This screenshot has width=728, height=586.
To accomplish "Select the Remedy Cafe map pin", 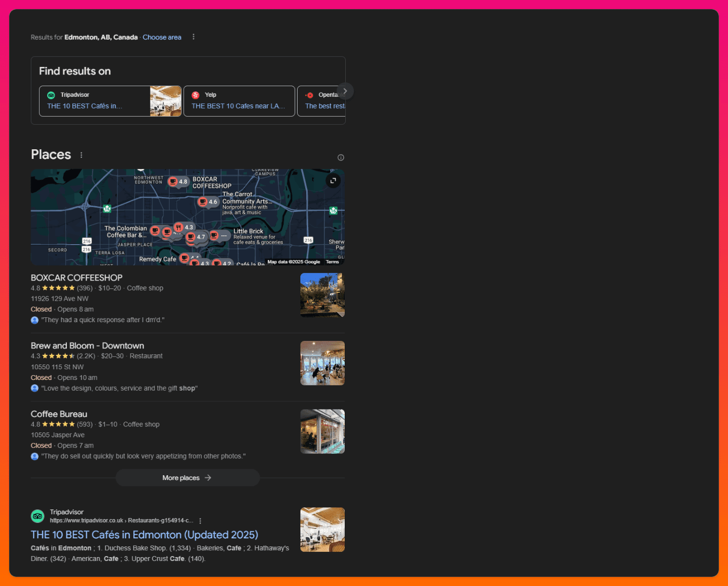I will click(x=185, y=258).
